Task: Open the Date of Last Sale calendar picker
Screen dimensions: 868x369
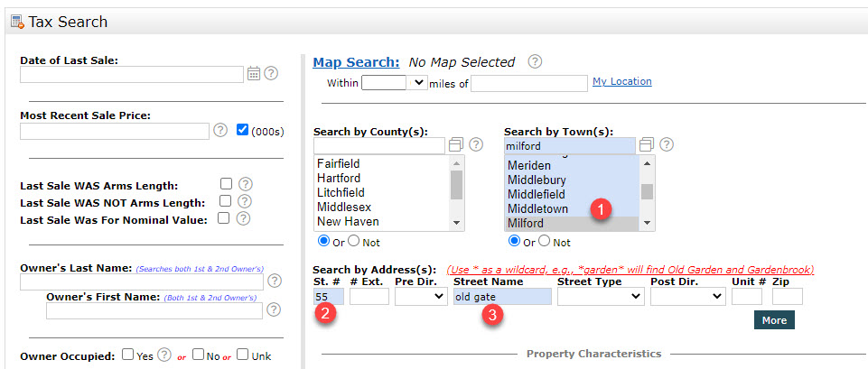Action: click(254, 74)
